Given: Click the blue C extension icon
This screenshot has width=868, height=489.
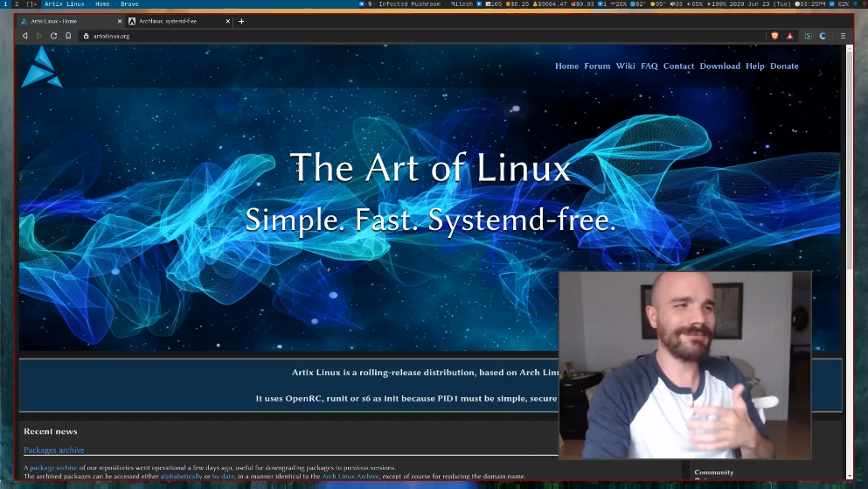Looking at the screenshot, I should click(823, 36).
